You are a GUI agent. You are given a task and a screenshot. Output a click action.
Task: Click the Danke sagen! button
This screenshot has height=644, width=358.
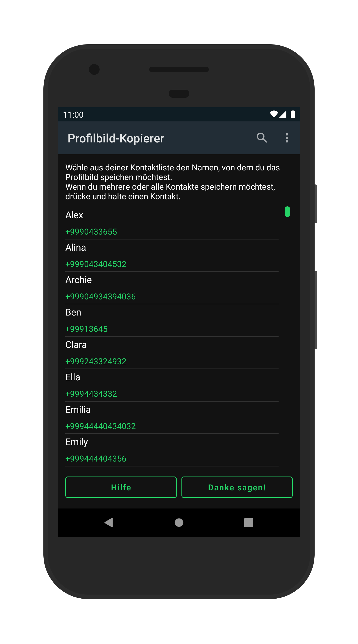click(237, 487)
